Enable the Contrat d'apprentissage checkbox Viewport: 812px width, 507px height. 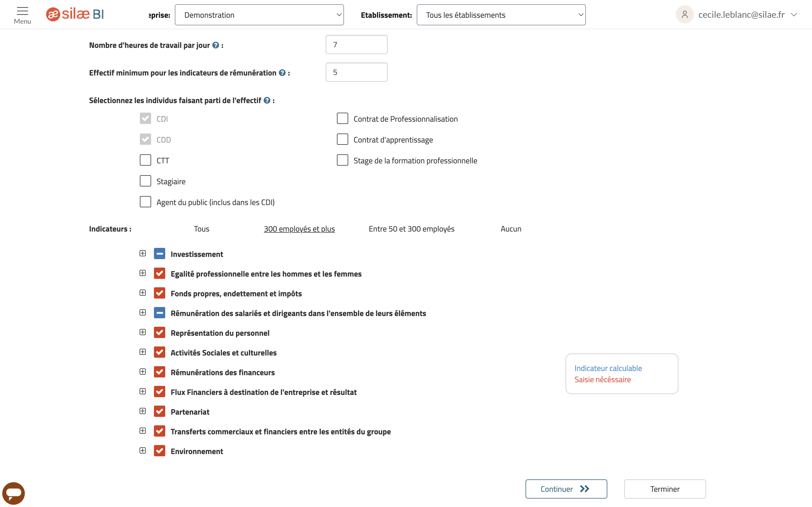point(342,140)
